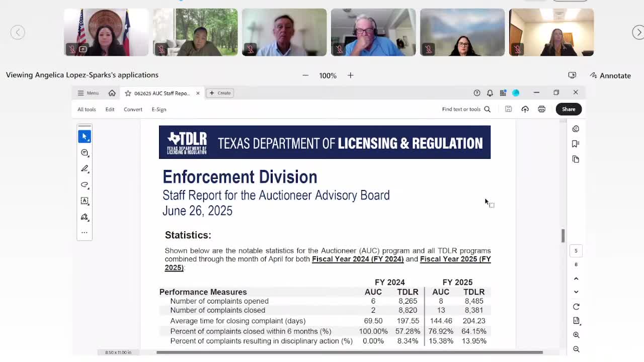Zoom in using the magnifier icon

(576, 334)
